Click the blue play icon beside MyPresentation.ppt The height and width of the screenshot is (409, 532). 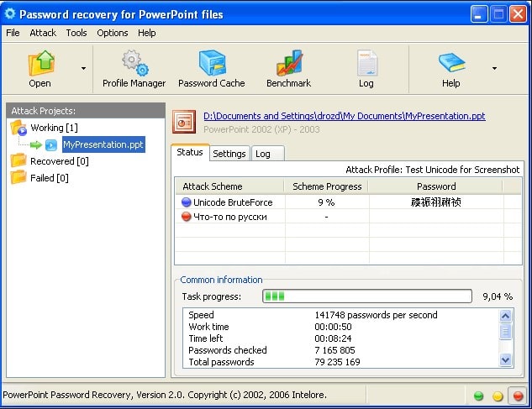pyautogui.click(x=51, y=145)
